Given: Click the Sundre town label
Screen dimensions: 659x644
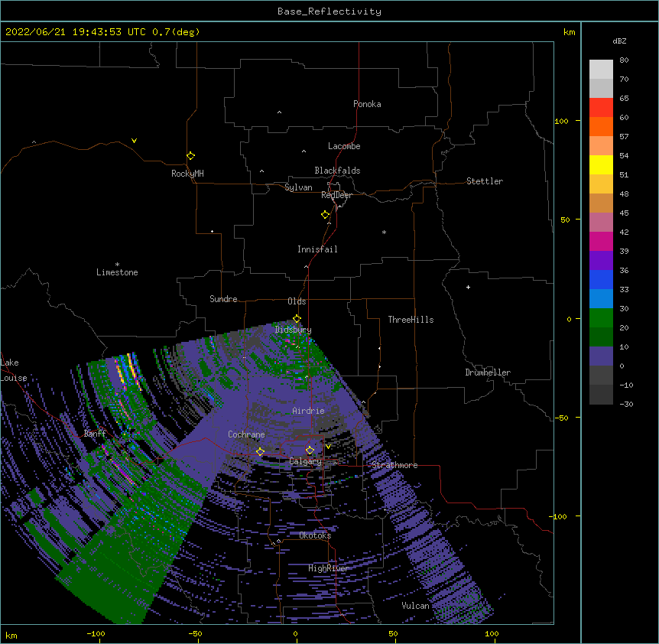Looking at the screenshot, I should click(x=223, y=299).
